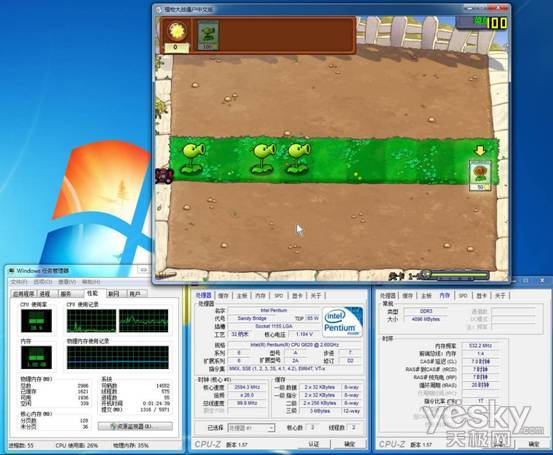The width and height of the screenshot is (553, 455).
Task: Click the 认证 button in the left CPU-Z window
Action: click(313, 444)
